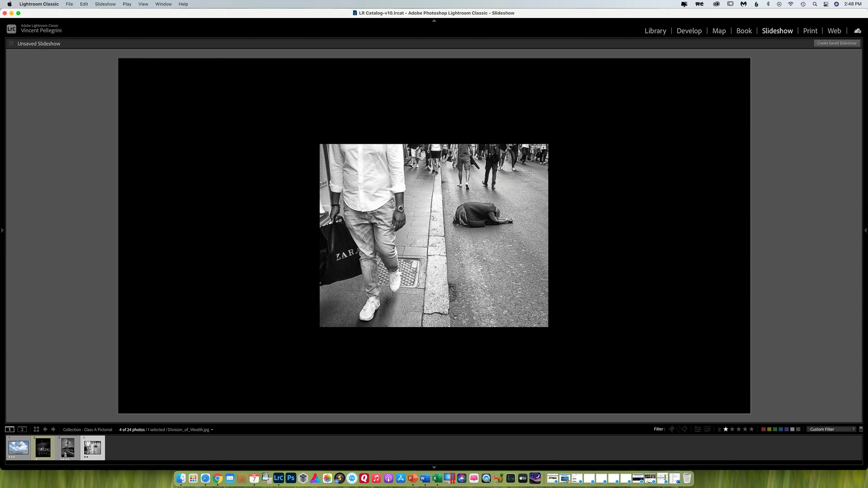Open the Custom Filter dropdown
The width and height of the screenshot is (868, 488).
coord(831,429)
